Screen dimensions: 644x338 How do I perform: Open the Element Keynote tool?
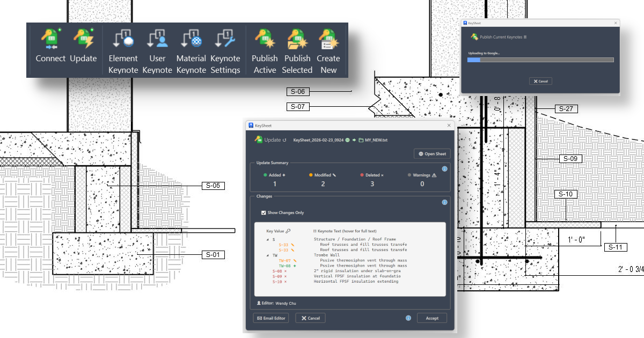point(123,39)
